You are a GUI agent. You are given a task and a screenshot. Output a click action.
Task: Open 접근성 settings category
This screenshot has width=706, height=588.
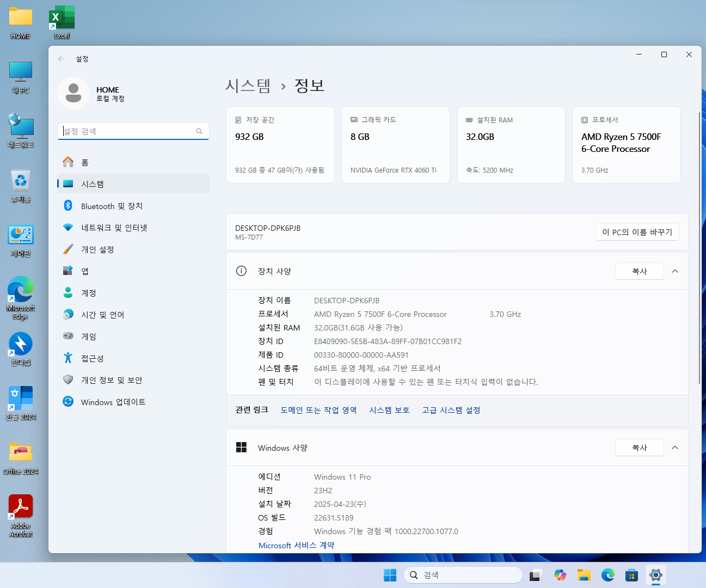133,358
